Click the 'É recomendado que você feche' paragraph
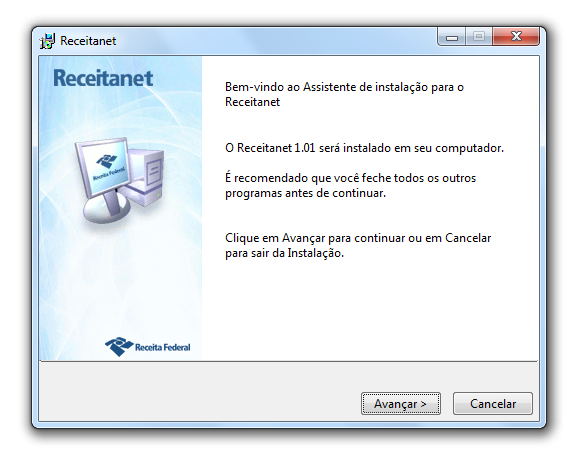 pos(350,185)
